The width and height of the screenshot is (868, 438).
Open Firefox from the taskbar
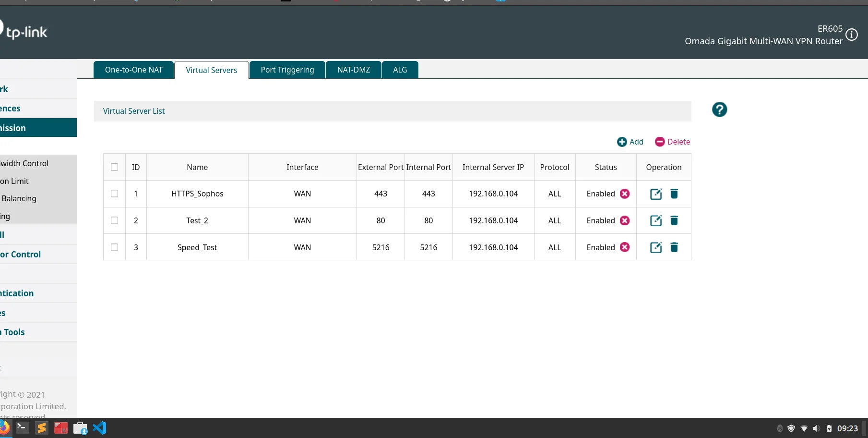click(4, 427)
